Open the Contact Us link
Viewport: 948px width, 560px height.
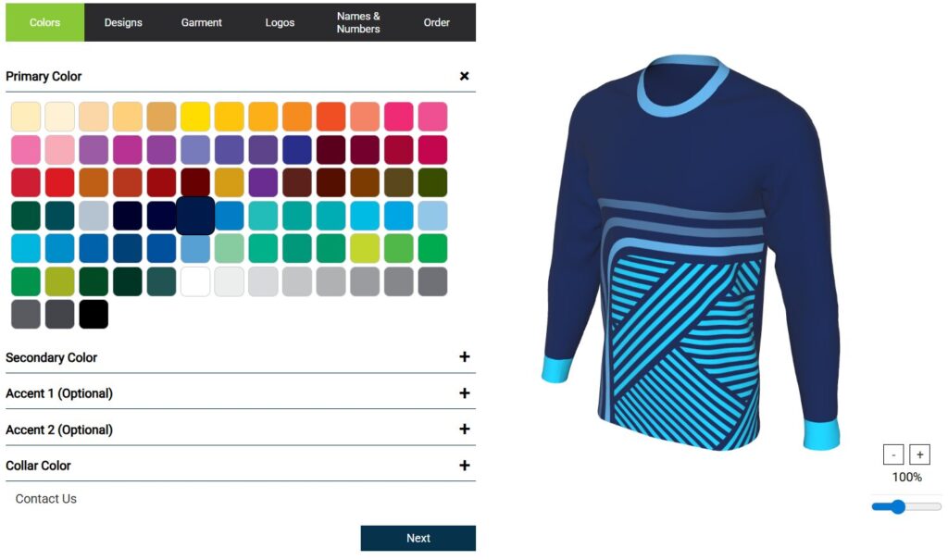coord(46,499)
